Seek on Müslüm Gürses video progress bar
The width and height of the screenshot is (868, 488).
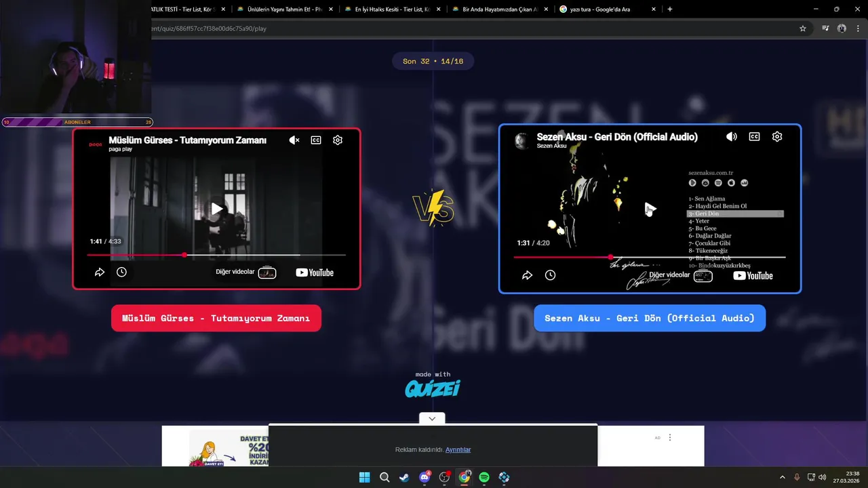(x=216, y=255)
